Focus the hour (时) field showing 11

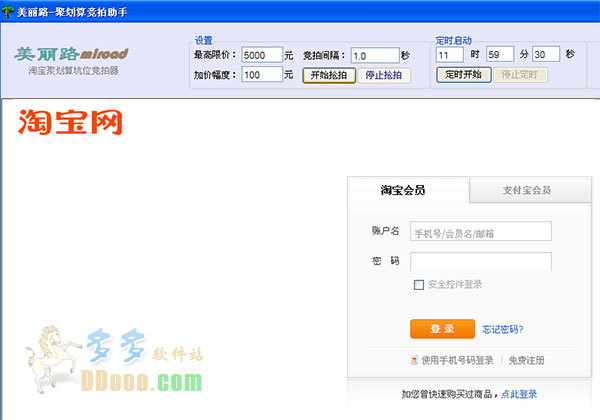coord(450,55)
